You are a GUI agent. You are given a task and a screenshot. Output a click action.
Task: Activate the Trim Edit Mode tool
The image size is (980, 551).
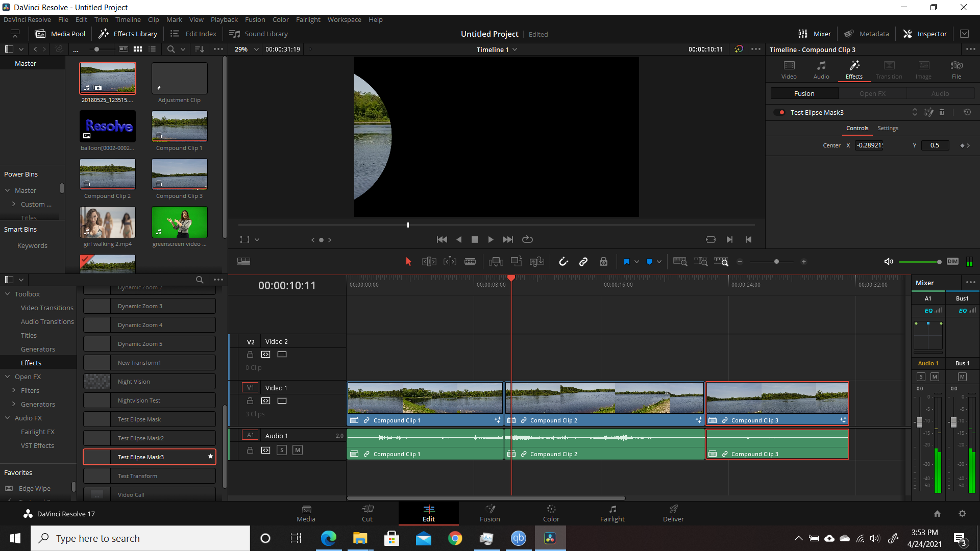(x=429, y=262)
